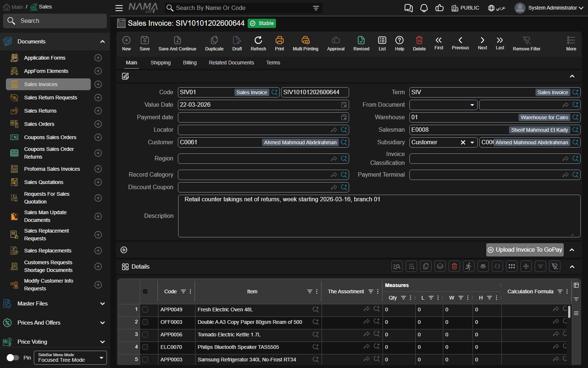This screenshot has height=368, width=588.
Task: Click Upload Invoice To GoPay button
Action: [525, 250]
